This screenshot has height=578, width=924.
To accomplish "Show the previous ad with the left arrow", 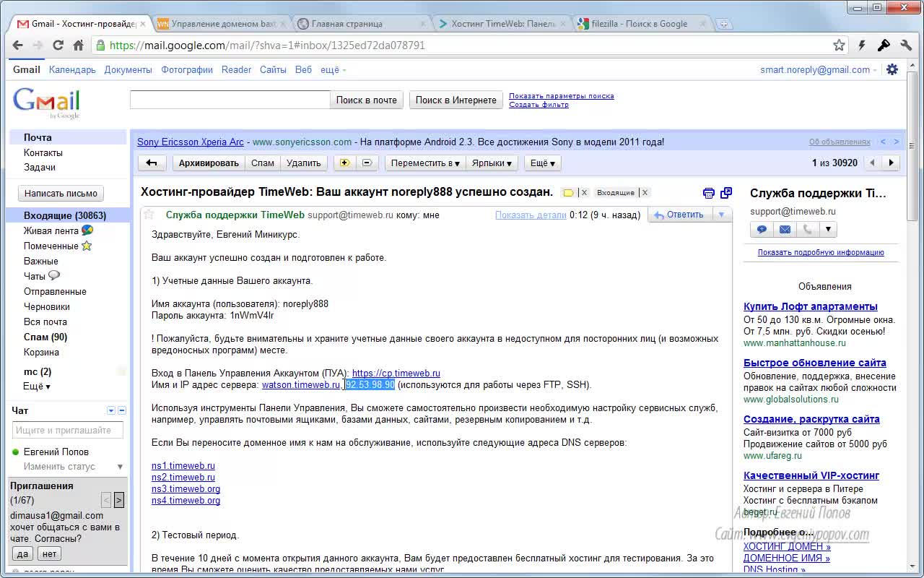I will pos(883,142).
